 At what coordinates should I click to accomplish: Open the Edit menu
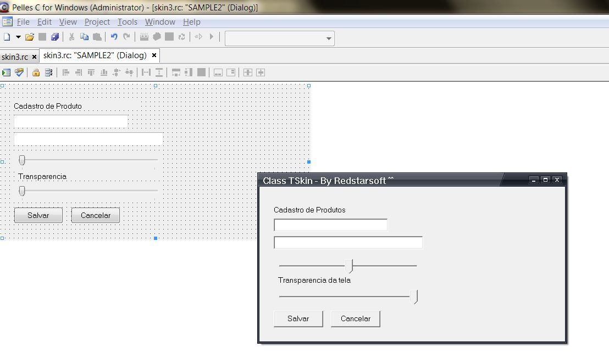45,22
